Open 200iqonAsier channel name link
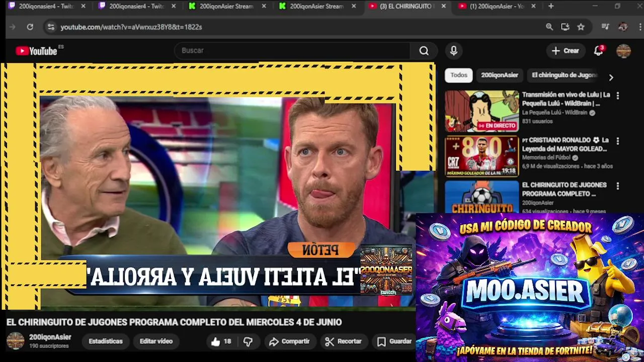The image size is (644, 362). (50, 337)
